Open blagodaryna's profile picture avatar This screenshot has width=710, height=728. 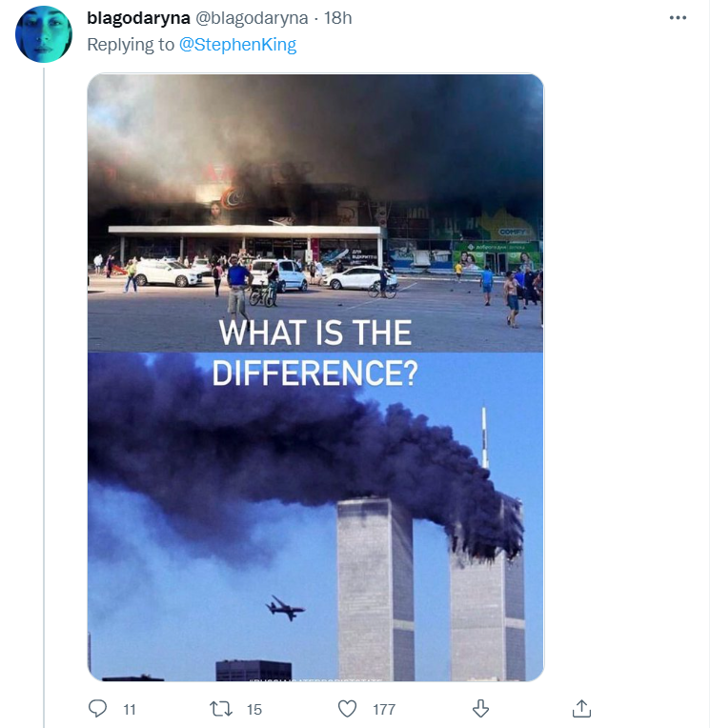pyautogui.click(x=44, y=34)
